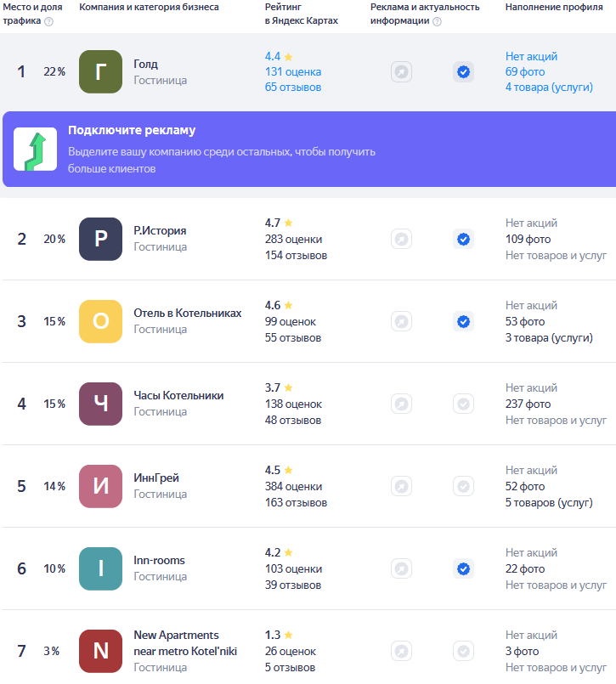Click the advertising icon for Часы Котельники
The width and height of the screenshot is (616, 684).
[x=401, y=404]
